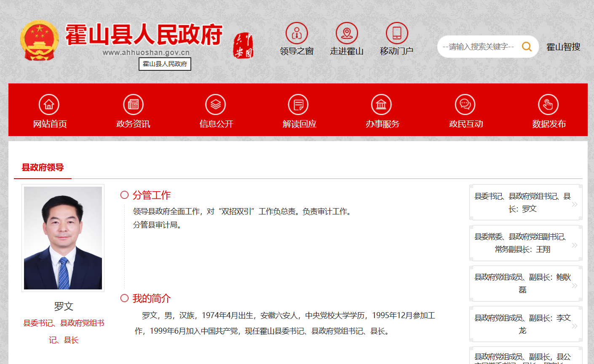Image resolution: width=594 pixels, height=364 pixels.
Task: Open the 政务资讯 news icon
Action: click(x=133, y=104)
